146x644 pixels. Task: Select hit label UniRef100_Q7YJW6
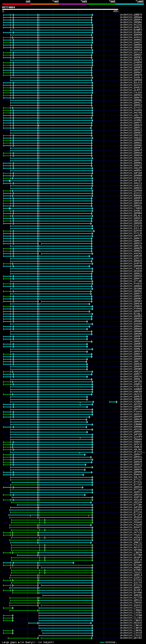(131, 281)
